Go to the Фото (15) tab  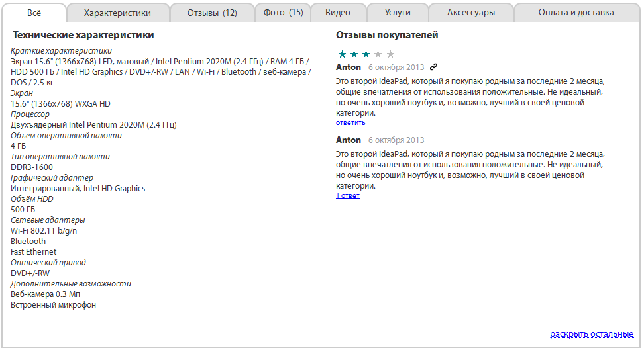283,13
